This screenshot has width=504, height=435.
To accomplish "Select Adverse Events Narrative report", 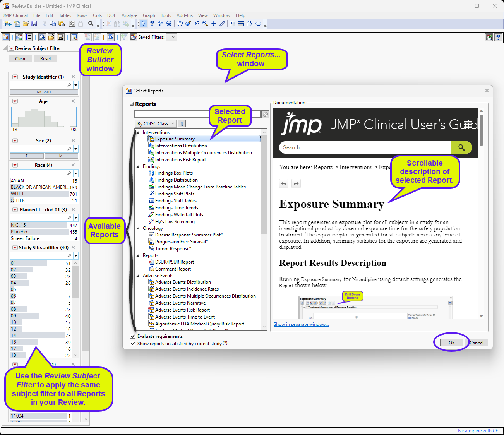I will tap(180, 303).
